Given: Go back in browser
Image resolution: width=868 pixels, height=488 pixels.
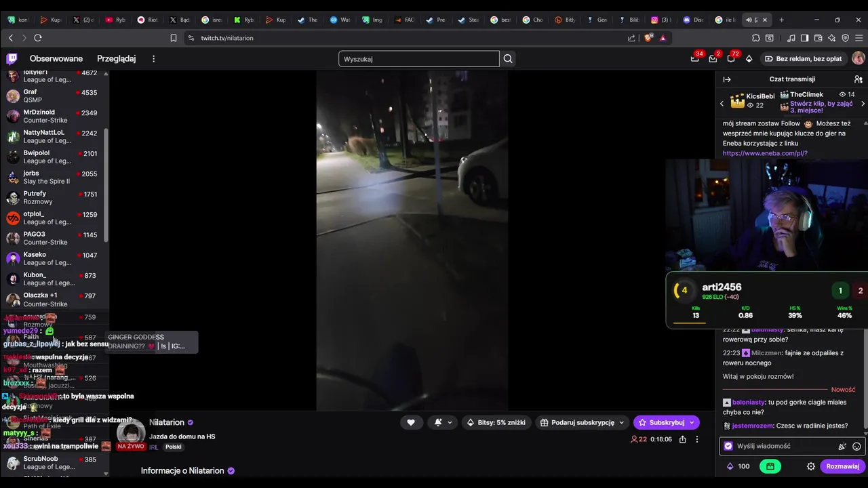Looking at the screenshot, I should (x=11, y=38).
